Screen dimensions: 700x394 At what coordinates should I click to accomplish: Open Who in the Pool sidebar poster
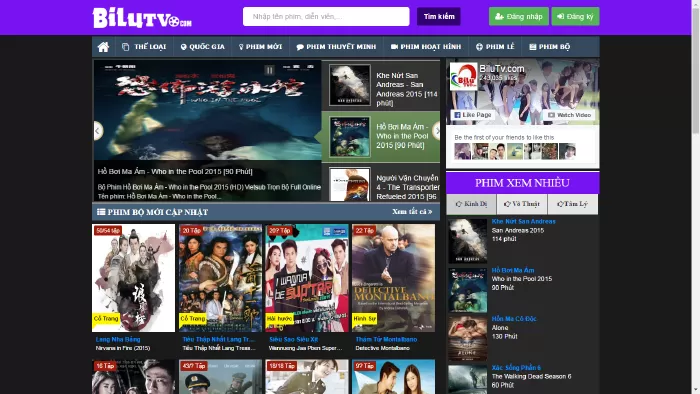click(x=467, y=290)
